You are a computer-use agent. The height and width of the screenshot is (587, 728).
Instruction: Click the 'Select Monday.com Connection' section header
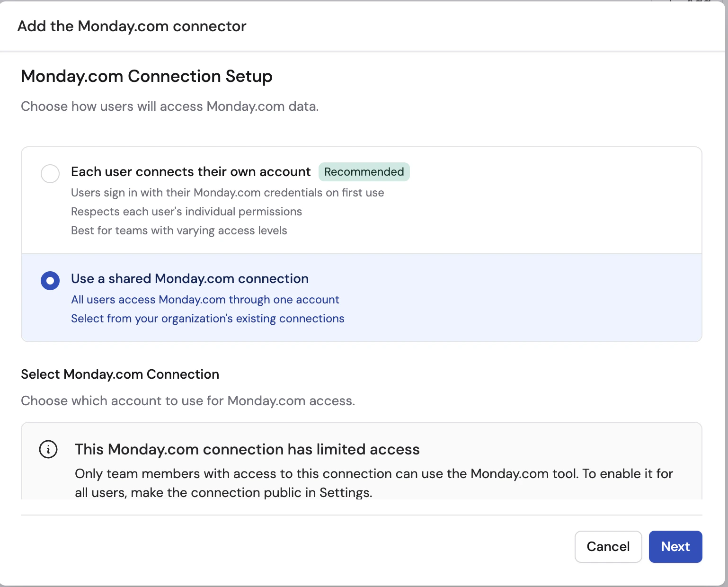tap(120, 374)
